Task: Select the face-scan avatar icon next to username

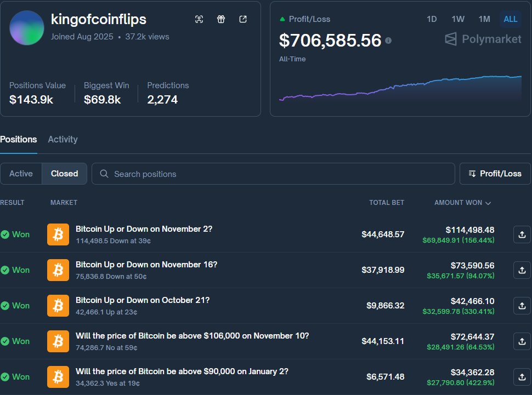Action: (x=199, y=19)
